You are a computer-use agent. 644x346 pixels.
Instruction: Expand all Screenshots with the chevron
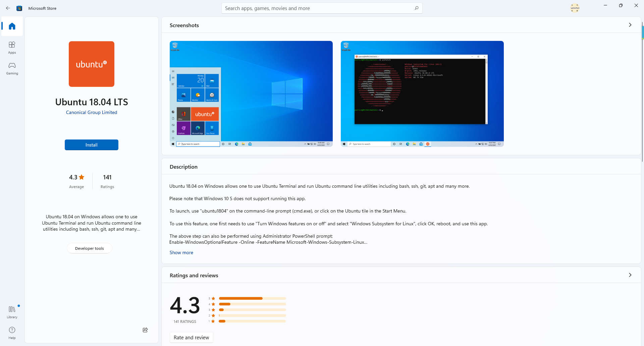click(x=630, y=25)
